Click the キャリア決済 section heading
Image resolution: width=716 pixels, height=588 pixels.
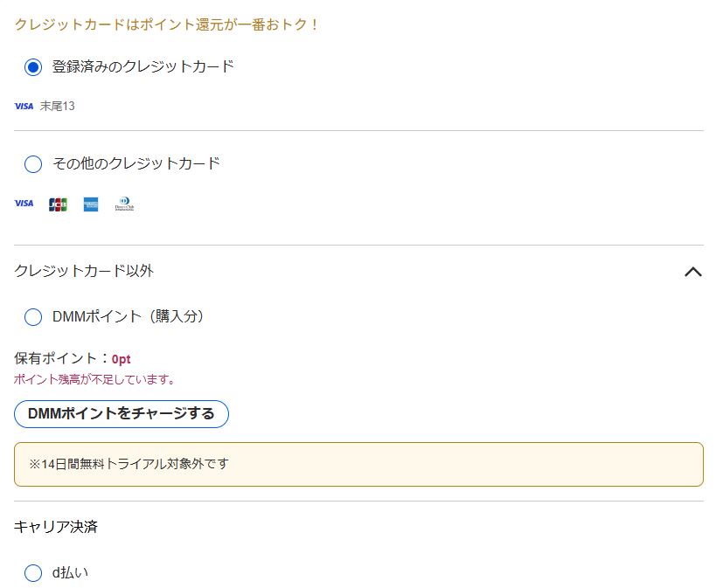(x=56, y=527)
